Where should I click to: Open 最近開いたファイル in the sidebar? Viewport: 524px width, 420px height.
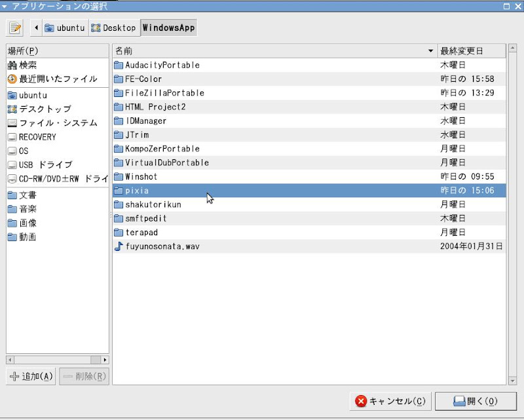click(57, 79)
